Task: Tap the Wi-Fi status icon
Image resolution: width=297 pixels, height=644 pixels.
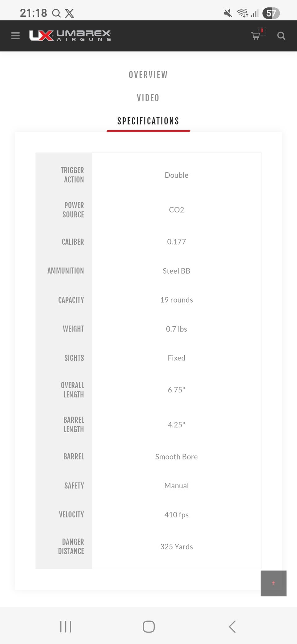Action: (x=242, y=13)
